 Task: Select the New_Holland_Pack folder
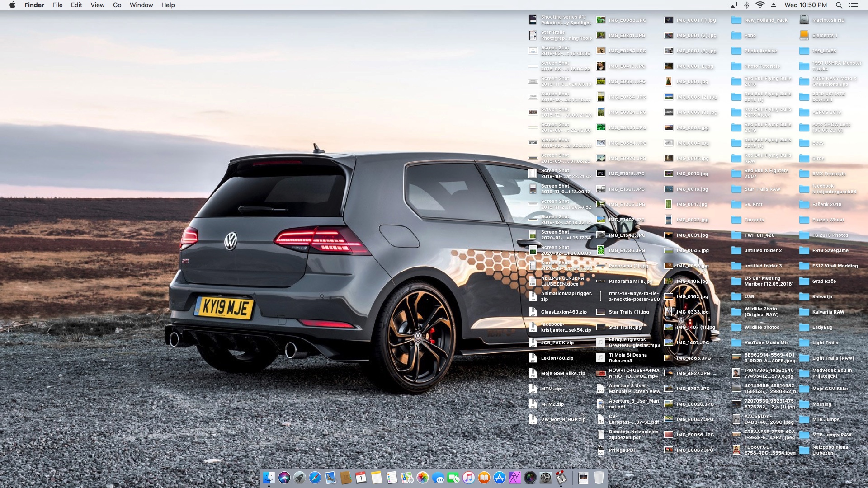pyautogui.click(x=759, y=20)
